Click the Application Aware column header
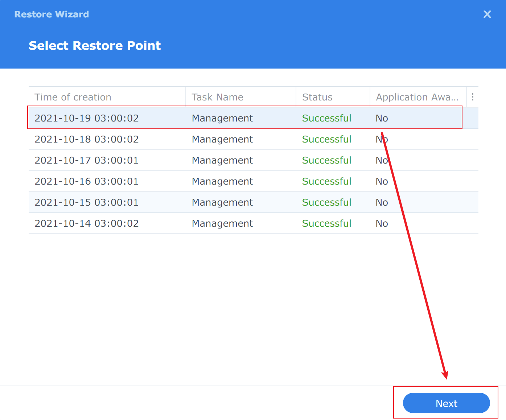This screenshot has height=420, width=506. point(417,97)
